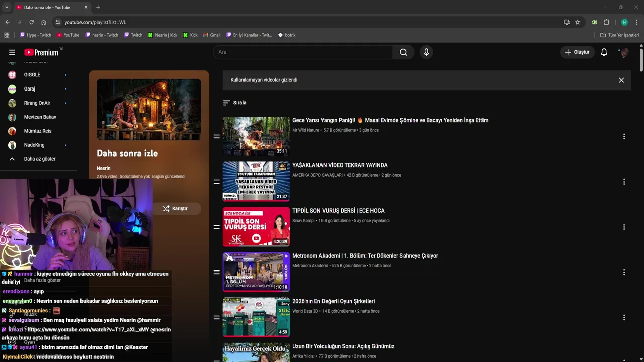
Task: Click the browser home button
Action: [43, 22]
